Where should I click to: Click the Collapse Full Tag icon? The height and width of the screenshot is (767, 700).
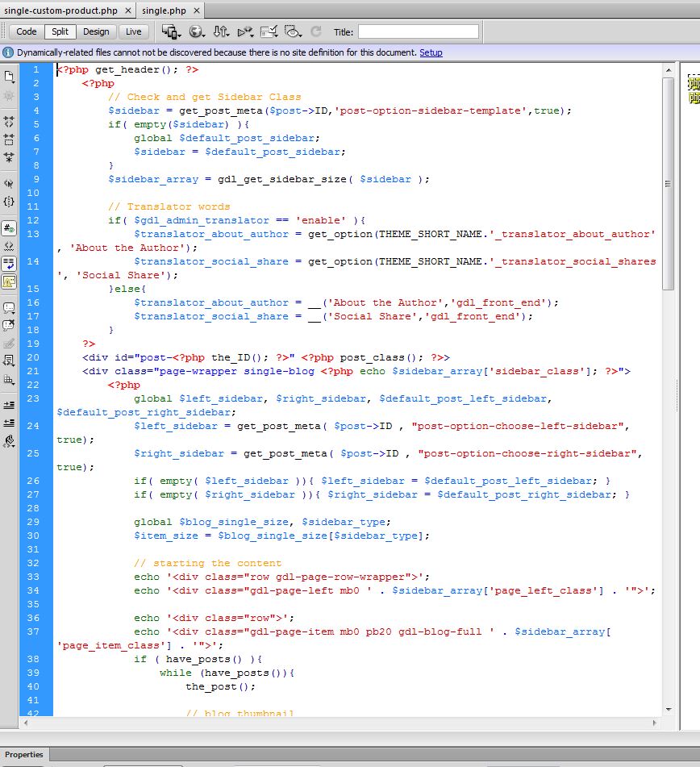tap(10, 120)
